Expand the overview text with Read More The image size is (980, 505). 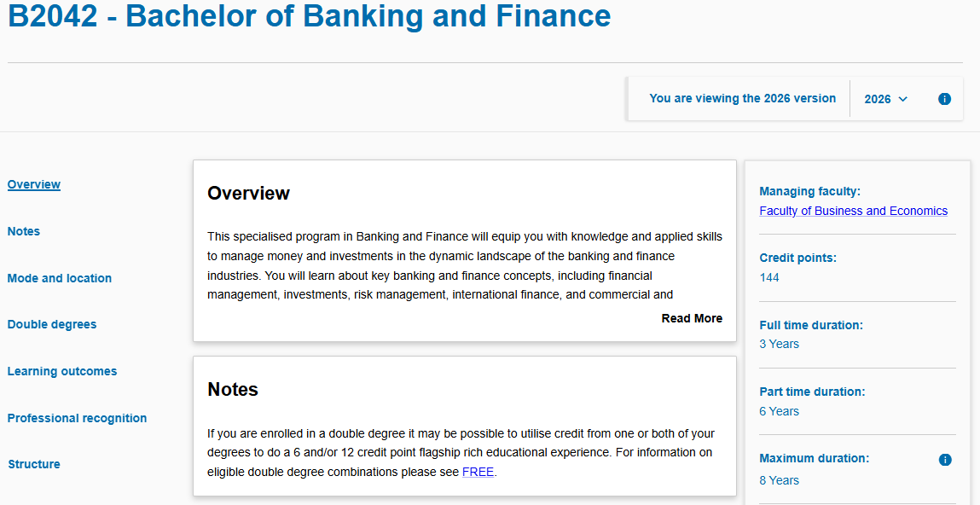tap(691, 318)
